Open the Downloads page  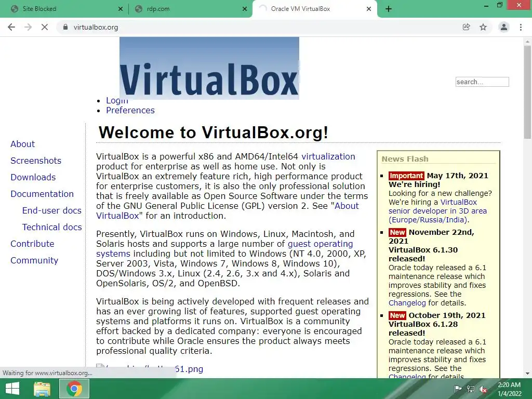click(x=33, y=177)
